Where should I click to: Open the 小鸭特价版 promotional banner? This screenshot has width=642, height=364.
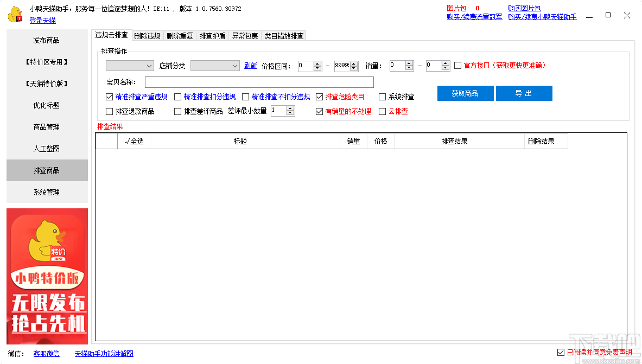click(47, 276)
